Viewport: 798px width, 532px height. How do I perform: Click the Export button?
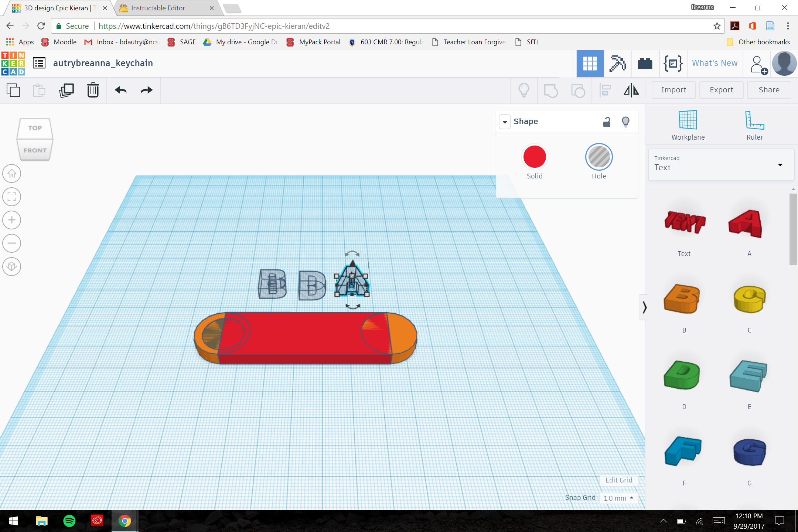[721, 90]
